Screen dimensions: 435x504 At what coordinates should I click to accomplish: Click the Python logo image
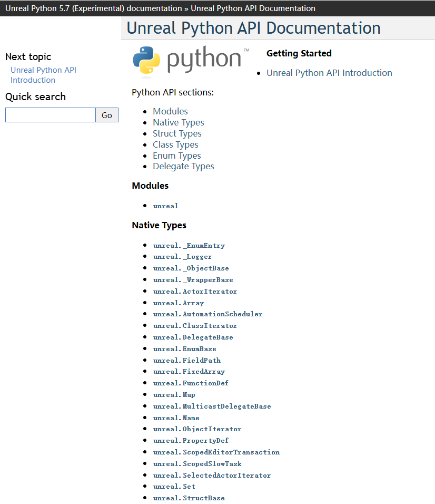[x=191, y=61]
